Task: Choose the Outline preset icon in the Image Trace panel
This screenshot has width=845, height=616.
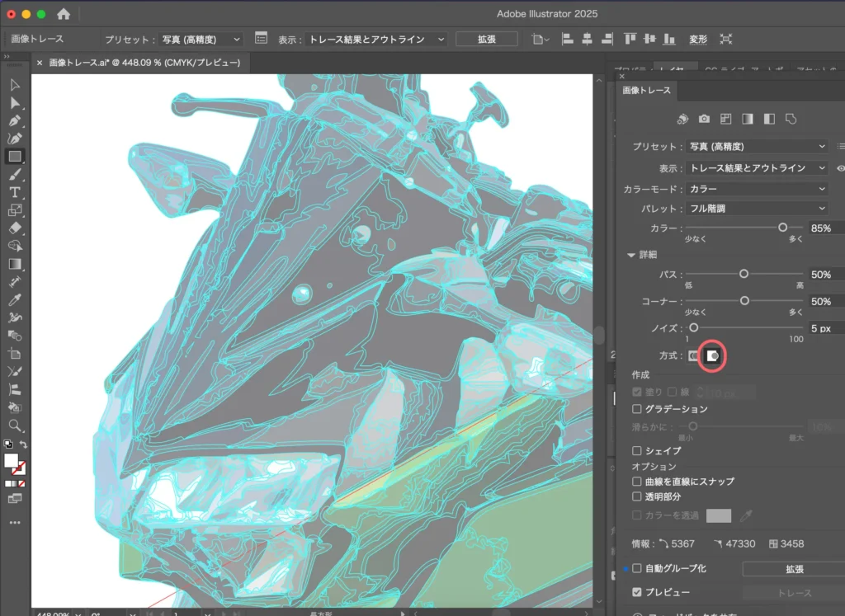Action: coord(791,119)
